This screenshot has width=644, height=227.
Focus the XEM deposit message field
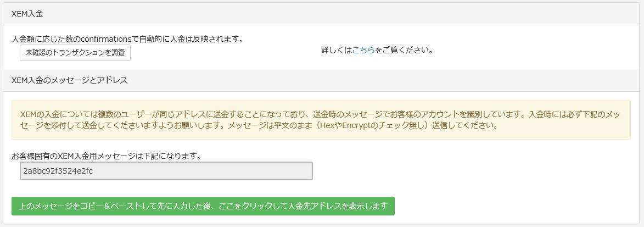tap(166, 171)
